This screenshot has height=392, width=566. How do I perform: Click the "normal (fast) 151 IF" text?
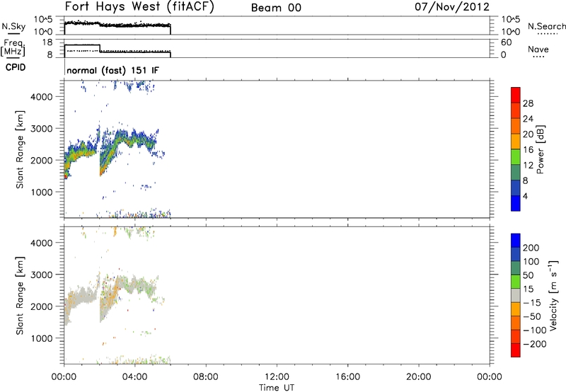coord(112,70)
